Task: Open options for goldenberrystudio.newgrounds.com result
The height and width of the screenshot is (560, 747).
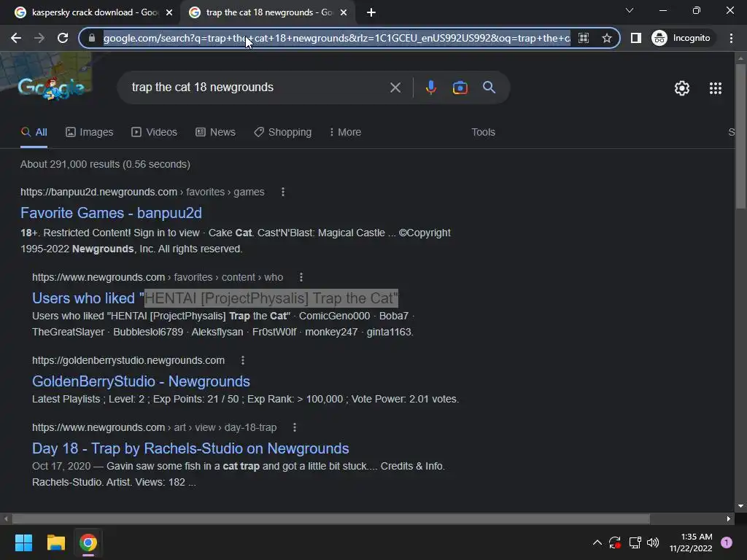Action: click(242, 360)
